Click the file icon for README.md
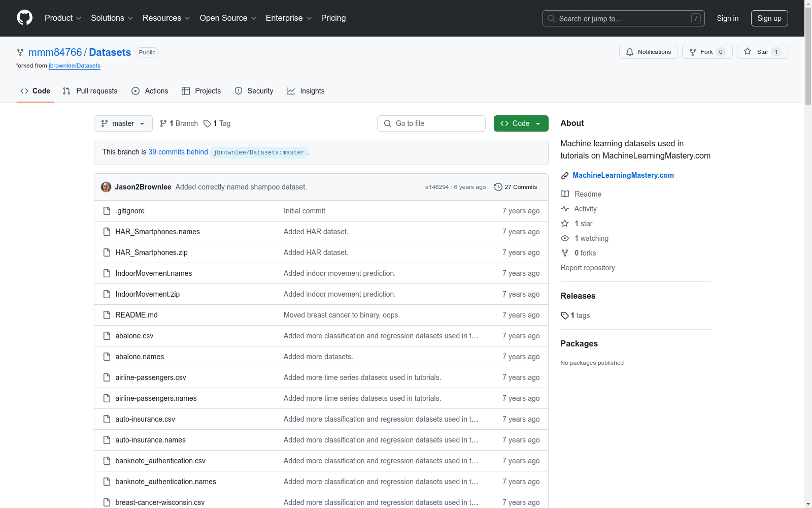The width and height of the screenshot is (812, 508). click(x=107, y=315)
